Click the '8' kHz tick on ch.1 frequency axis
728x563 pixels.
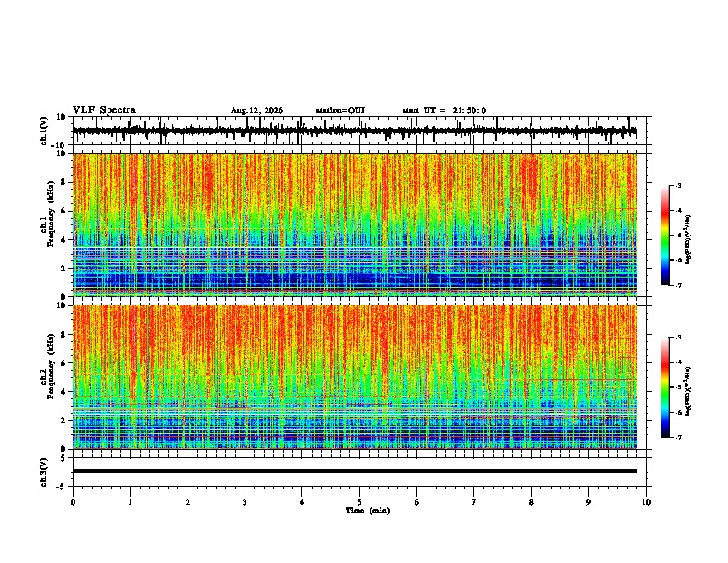64,182
